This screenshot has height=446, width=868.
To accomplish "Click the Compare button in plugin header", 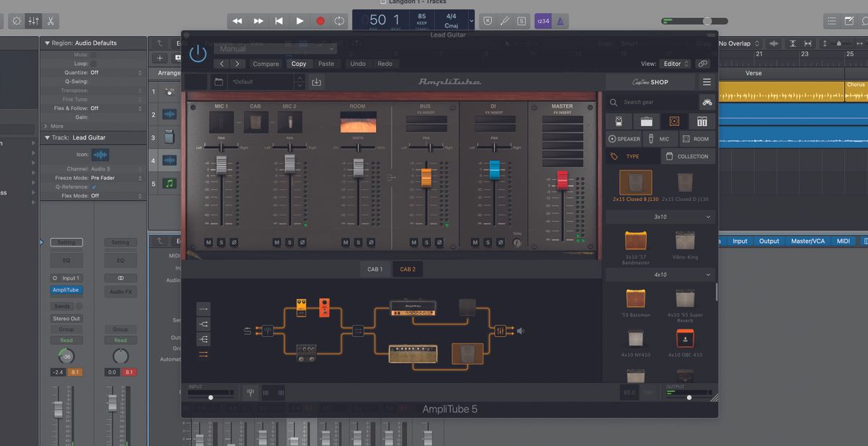I will pyautogui.click(x=265, y=64).
